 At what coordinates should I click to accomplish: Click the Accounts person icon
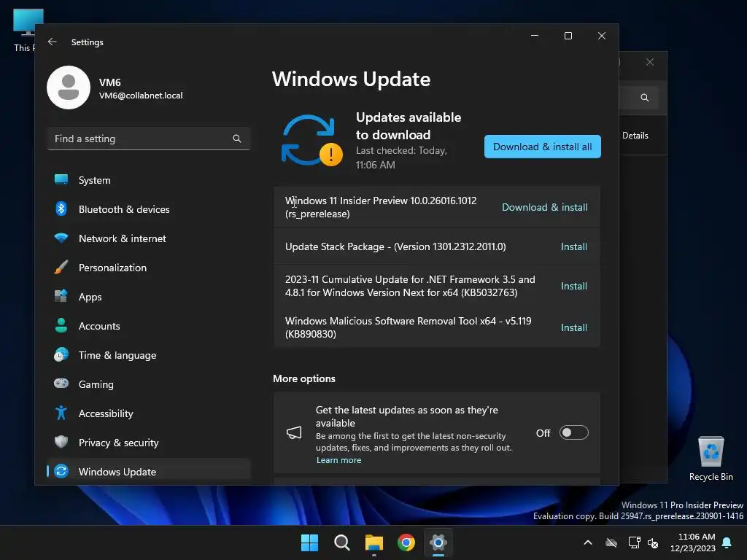tap(61, 325)
